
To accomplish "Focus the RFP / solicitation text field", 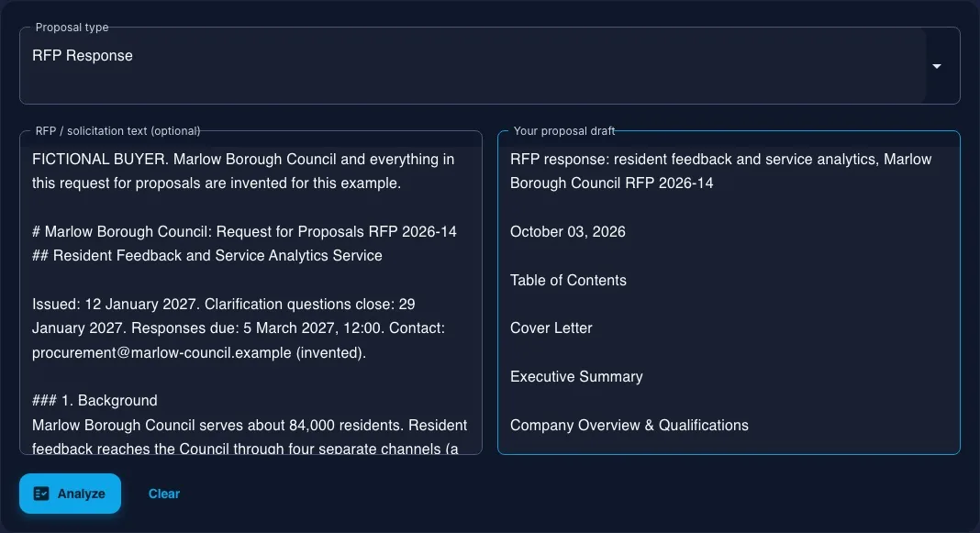I will click(251, 293).
